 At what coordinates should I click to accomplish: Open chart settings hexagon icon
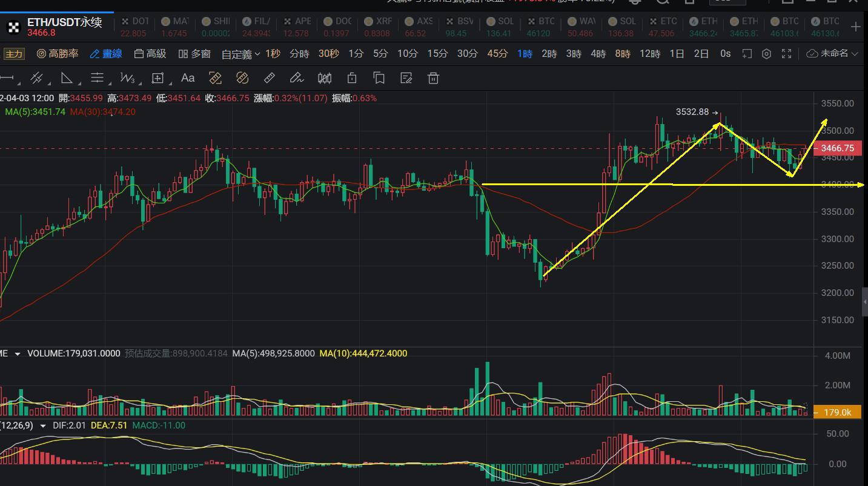(766, 54)
